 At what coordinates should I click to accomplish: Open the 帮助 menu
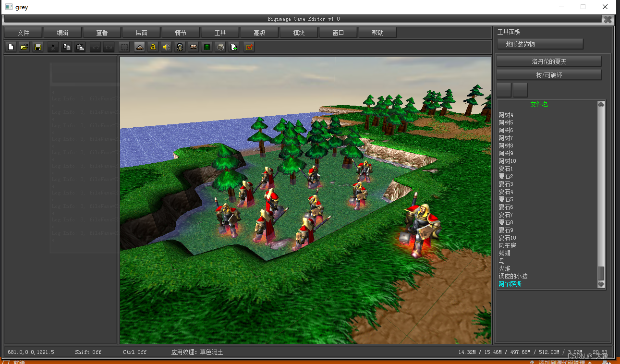377,33
